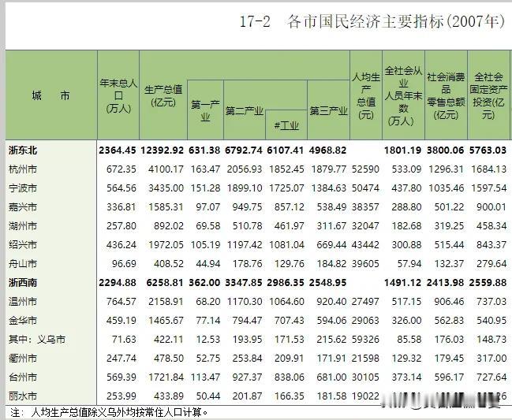Select Shaoxing secondary industry cell 1197.42
The width and height of the screenshot is (512, 420).
[x=245, y=244]
